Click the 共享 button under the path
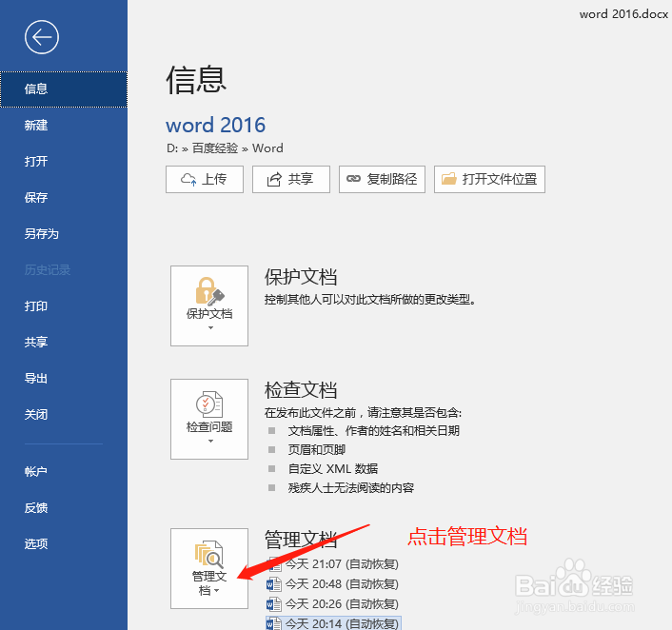Viewport: 672px width, 630px height. click(291, 179)
